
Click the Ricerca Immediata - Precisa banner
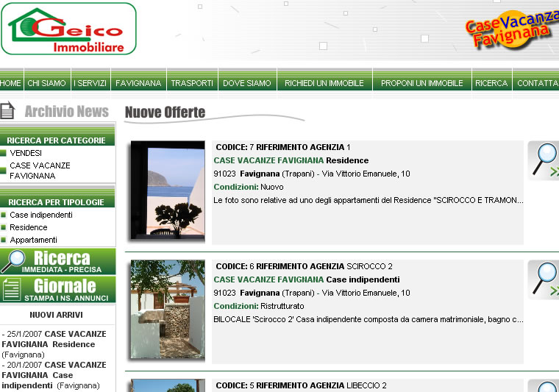coord(58,261)
